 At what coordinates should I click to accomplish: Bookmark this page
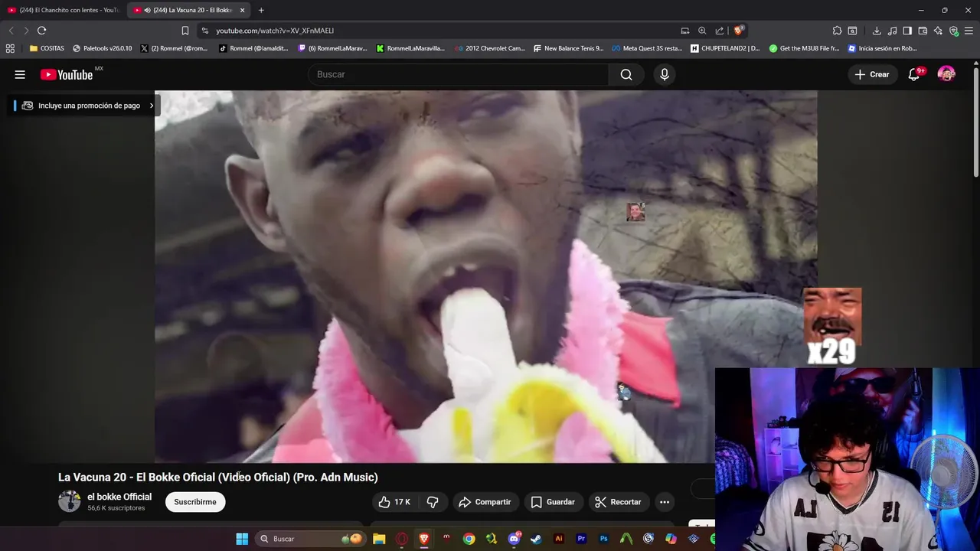pyautogui.click(x=185, y=31)
